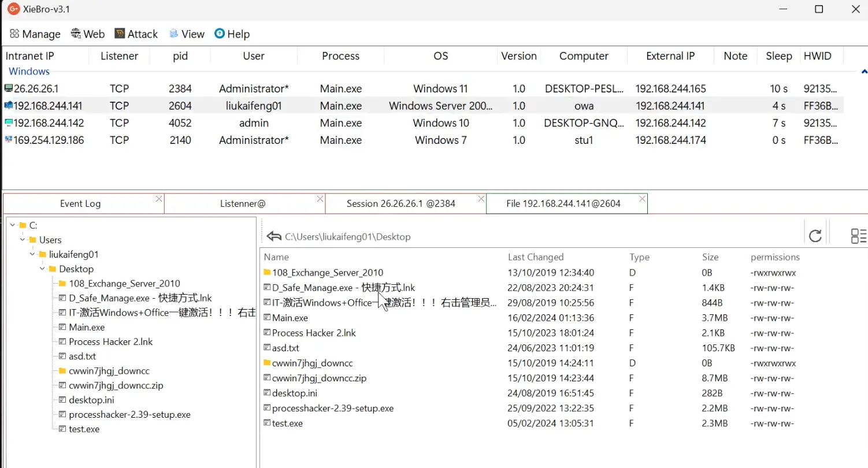Screen dimensions: 868x468
Task: Open the Attack menu
Action: click(136, 34)
